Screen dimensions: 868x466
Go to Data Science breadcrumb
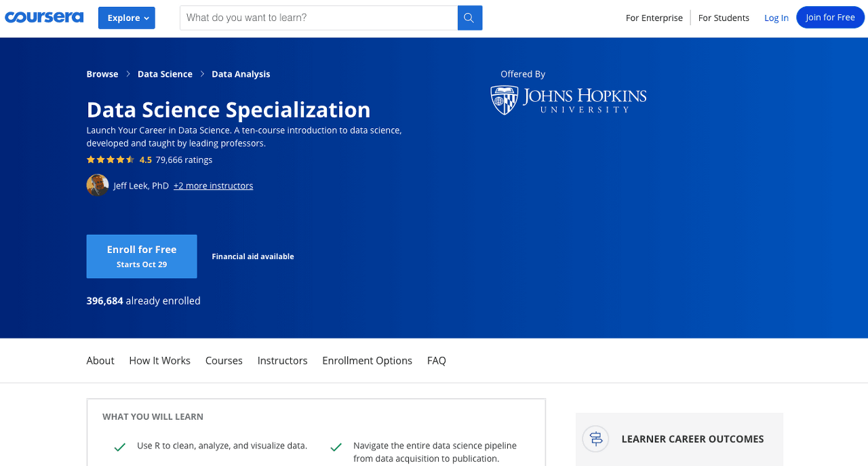click(x=165, y=74)
